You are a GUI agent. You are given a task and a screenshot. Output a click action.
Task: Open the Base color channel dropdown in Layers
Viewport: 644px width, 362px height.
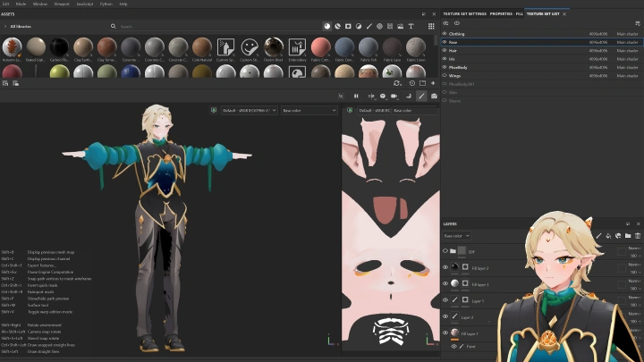(x=456, y=236)
